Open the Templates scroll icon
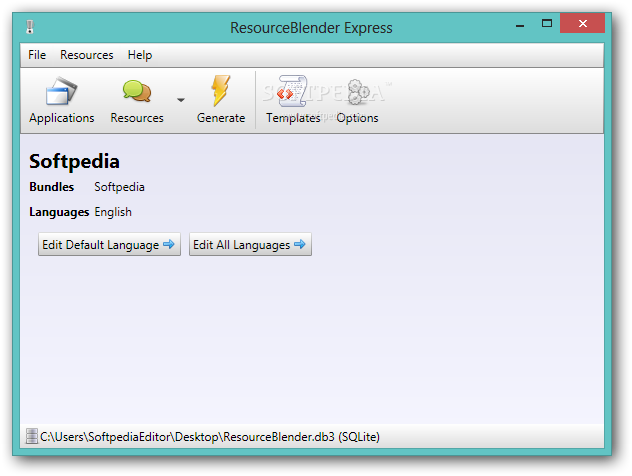Viewport: 632px width, 476px height. [292, 91]
